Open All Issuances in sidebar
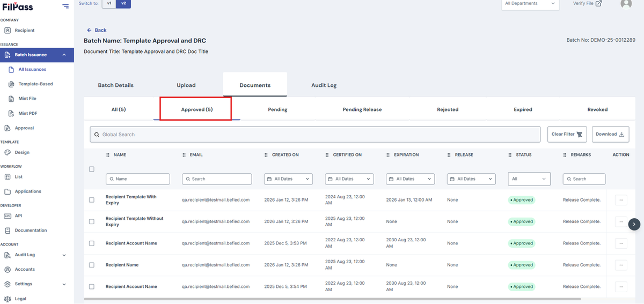 click(x=32, y=70)
